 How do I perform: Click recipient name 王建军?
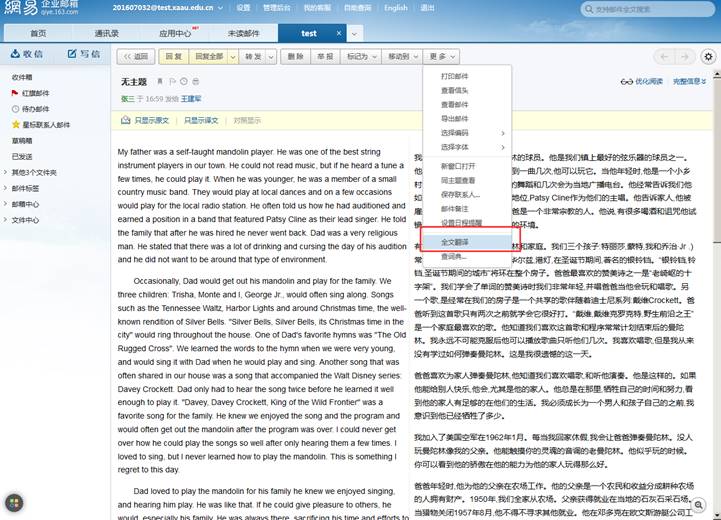pos(191,99)
